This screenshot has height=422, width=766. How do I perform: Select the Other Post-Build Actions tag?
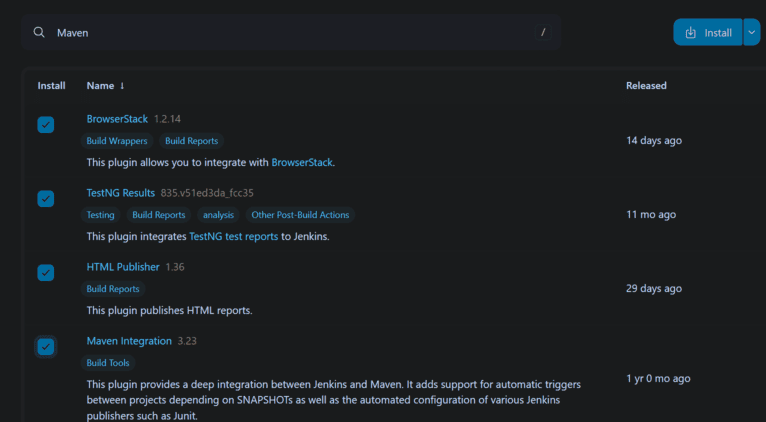coord(301,215)
